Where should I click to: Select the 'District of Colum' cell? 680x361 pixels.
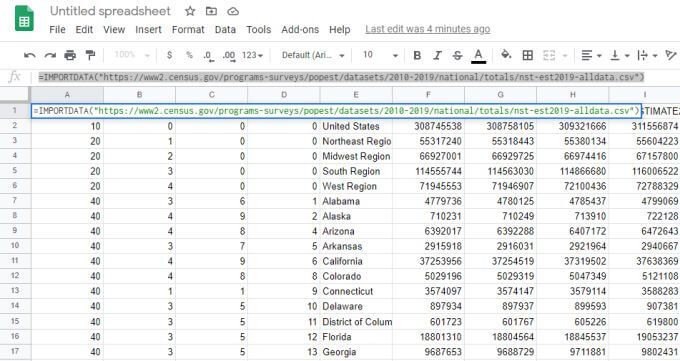click(356, 322)
